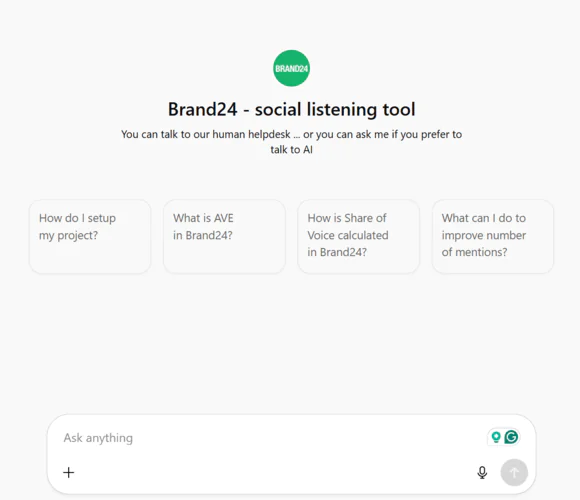Select the improve number of mentions card
580x500 pixels.
pos(493,237)
